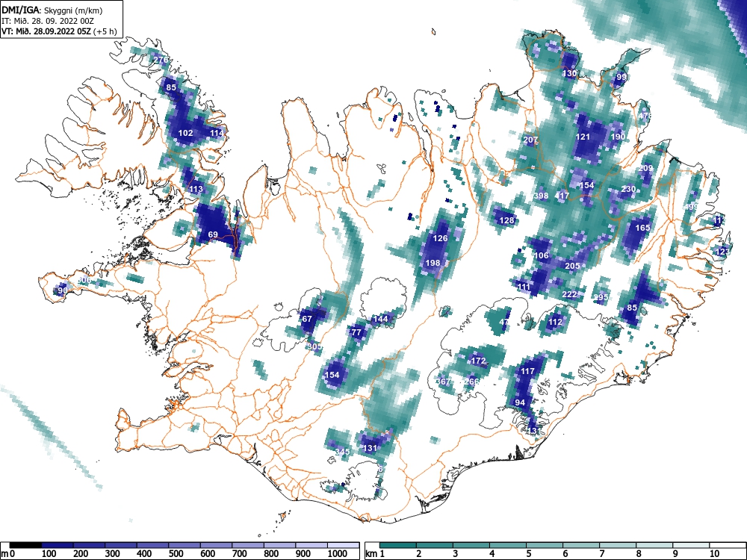Click the 'km 1' label on the kilometer legend

tap(375, 553)
